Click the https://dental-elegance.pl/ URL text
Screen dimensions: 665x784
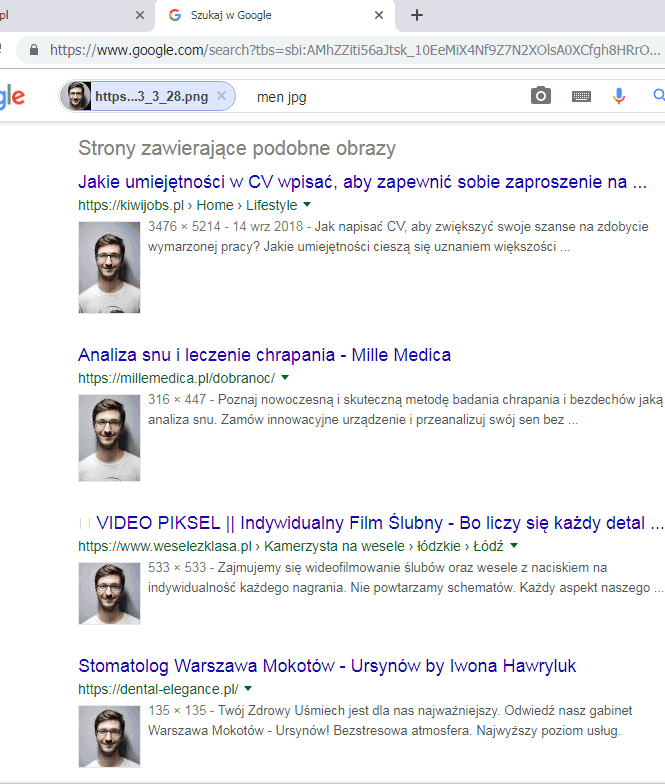(x=158, y=690)
